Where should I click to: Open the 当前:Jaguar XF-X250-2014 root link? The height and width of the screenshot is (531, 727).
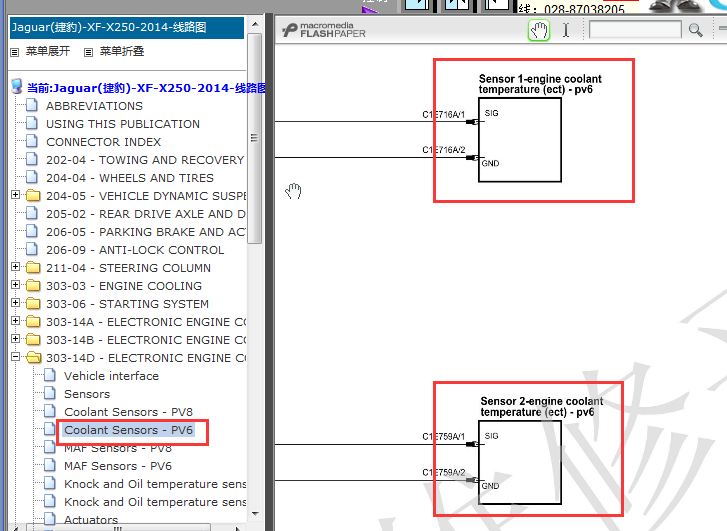tap(146, 88)
